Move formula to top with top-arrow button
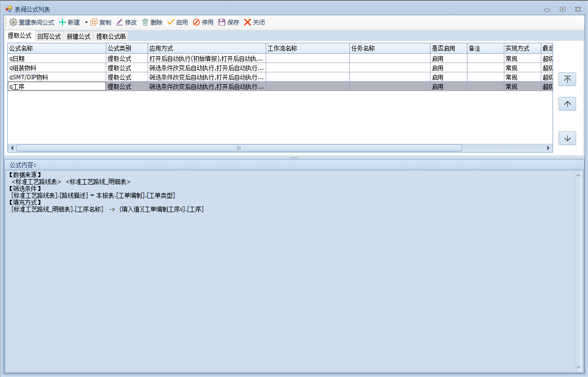The height and width of the screenshot is (377, 588). pos(567,79)
